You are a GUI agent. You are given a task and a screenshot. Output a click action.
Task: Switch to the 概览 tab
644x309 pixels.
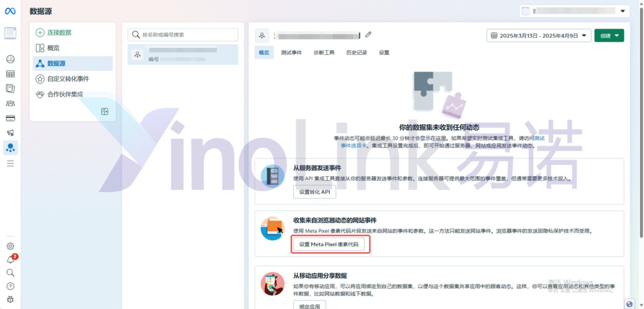pos(264,53)
